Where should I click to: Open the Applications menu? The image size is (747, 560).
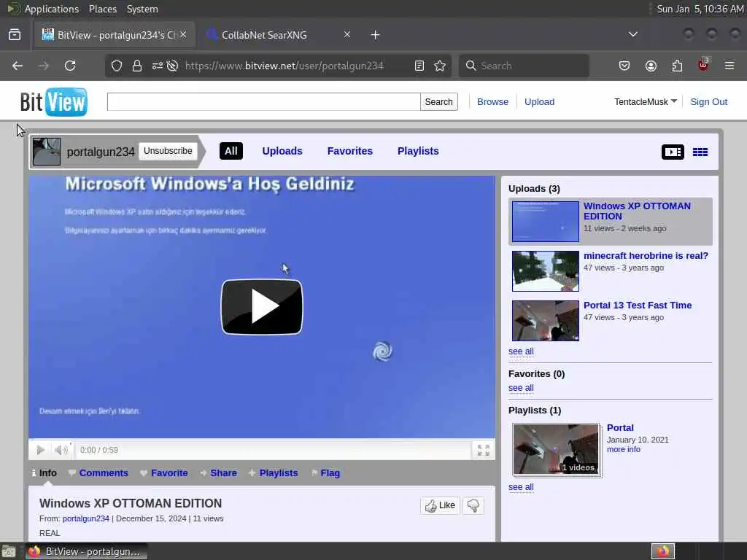(52, 9)
